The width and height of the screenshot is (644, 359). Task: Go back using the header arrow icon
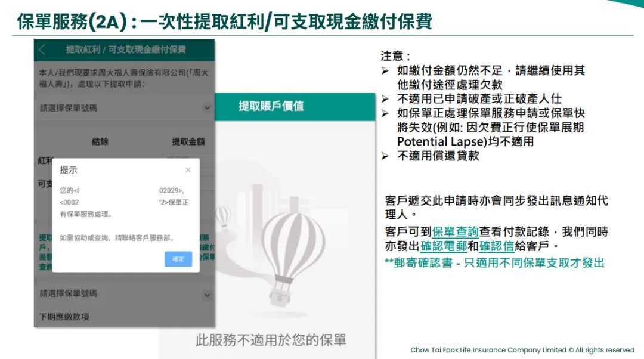tap(42, 50)
